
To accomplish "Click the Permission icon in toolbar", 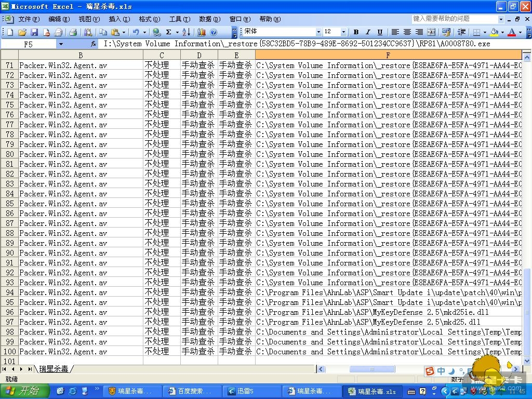I will click(x=46, y=32).
